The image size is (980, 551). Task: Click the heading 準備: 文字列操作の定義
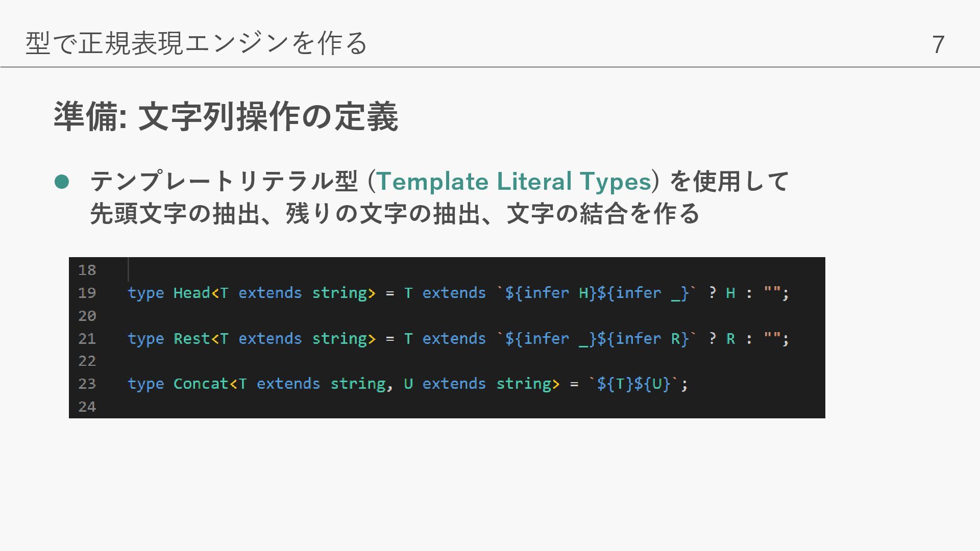226,117
